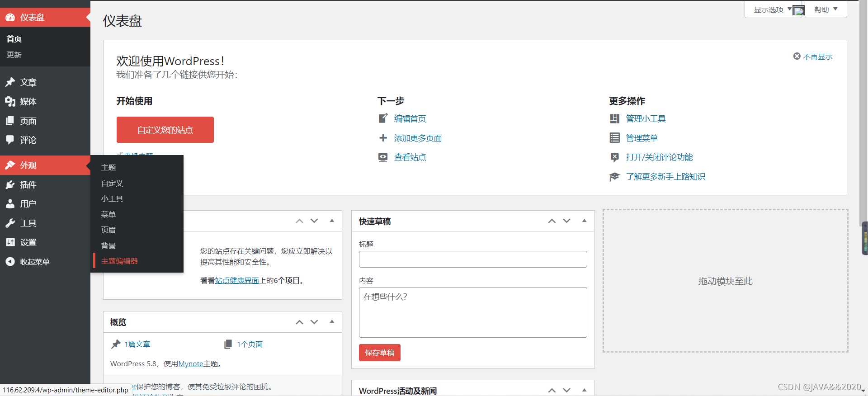Viewport: 868px width, 396px height.
Task: Click the Tools wrench icon
Action: point(10,223)
